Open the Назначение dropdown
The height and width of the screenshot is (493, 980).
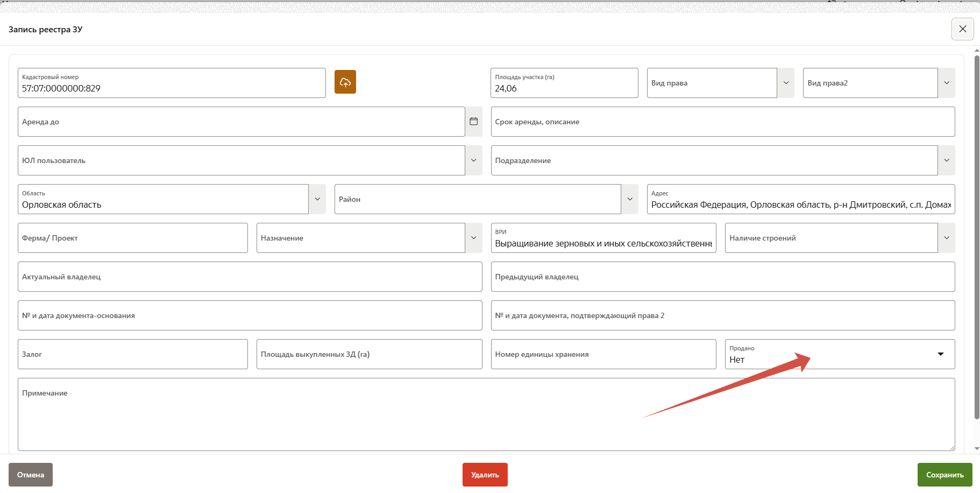click(473, 238)
